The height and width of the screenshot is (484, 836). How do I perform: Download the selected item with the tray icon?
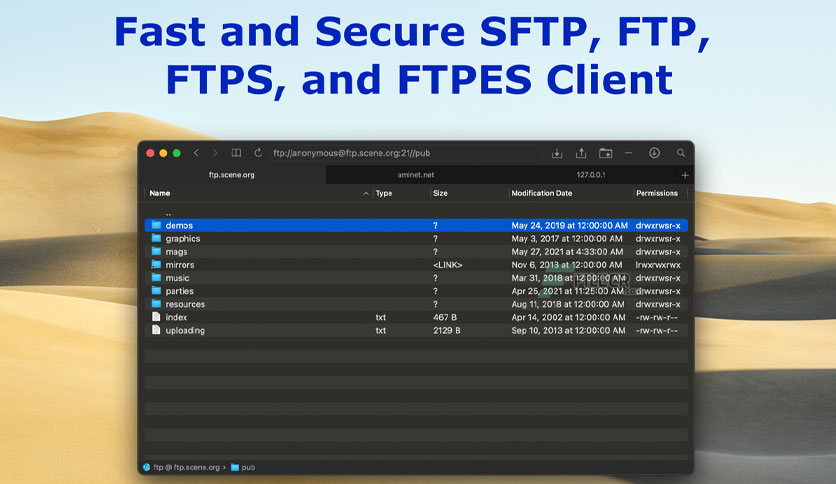(557, 154)
